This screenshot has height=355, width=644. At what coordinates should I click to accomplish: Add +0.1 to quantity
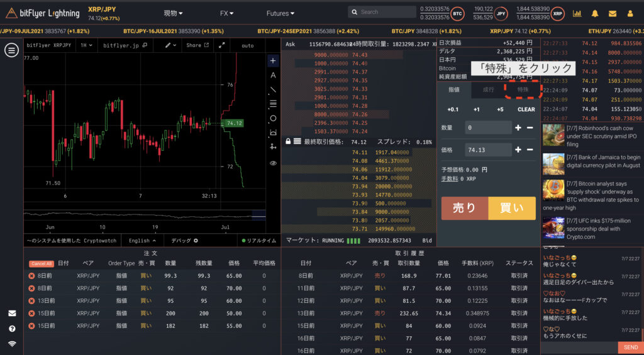(x=453, y=109)
